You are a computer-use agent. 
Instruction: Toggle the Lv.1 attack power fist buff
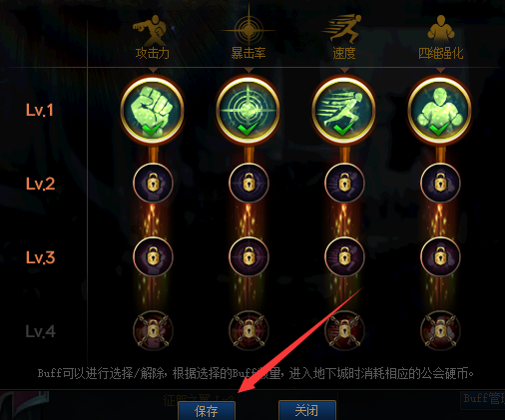[x=153, y=110]
